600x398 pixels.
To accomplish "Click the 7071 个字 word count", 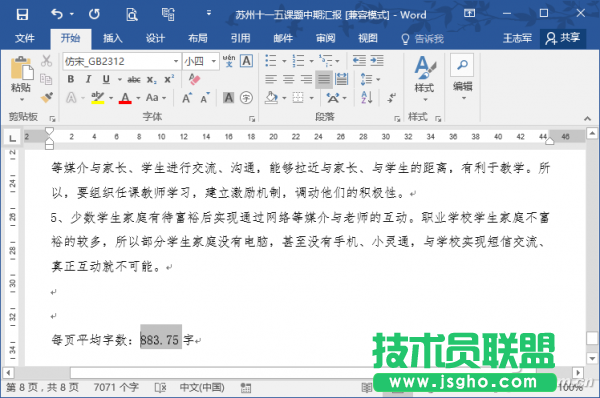I will click(116, 388).
